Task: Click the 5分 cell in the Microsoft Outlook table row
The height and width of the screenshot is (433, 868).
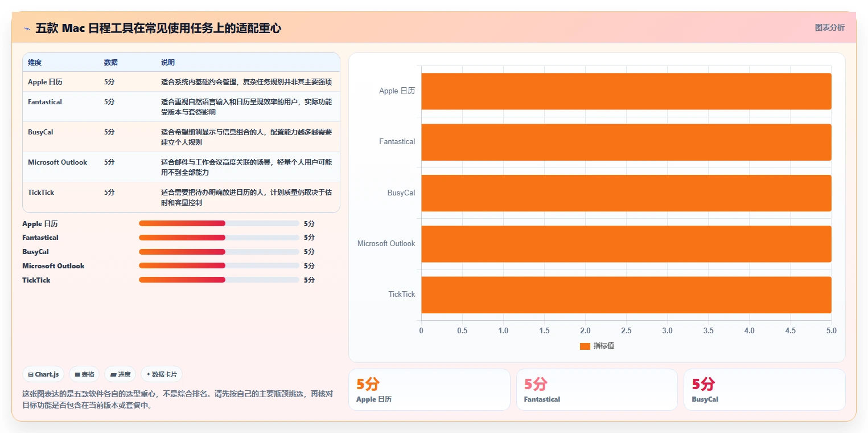Action: [x=109, y=162]
